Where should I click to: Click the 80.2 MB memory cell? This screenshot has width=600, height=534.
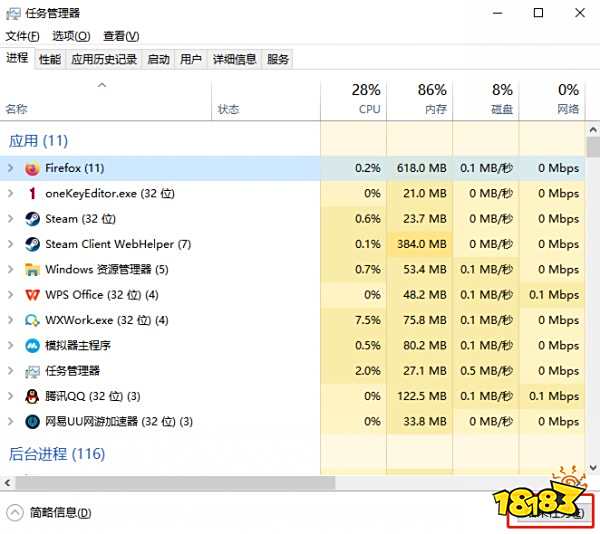[420, 346]
